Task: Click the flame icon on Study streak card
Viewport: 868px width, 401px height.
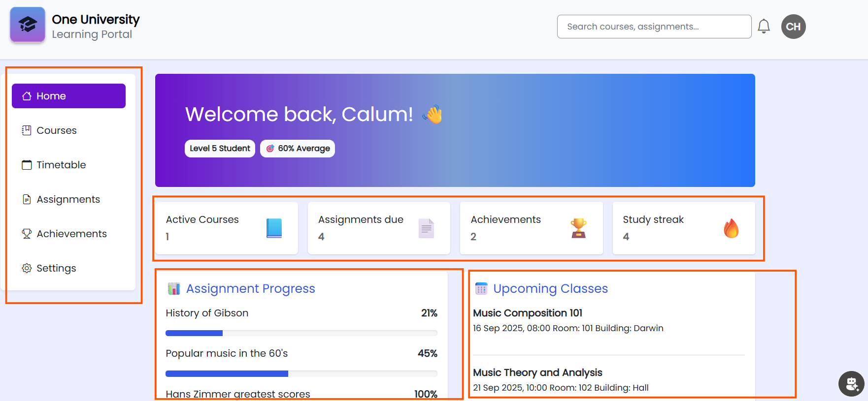Action: tap(732, 228)
